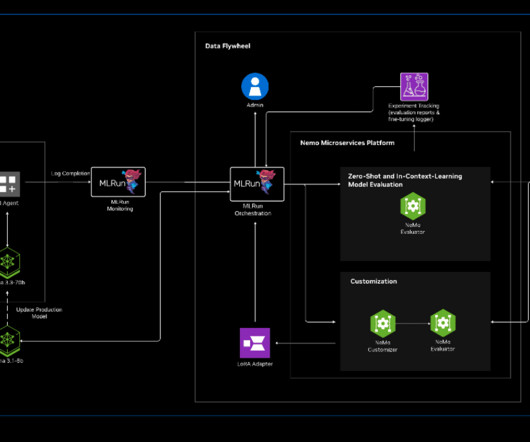Click the LoRA Adapter caption text
Screen dimensions: 530x442
[x=255, y=364]
